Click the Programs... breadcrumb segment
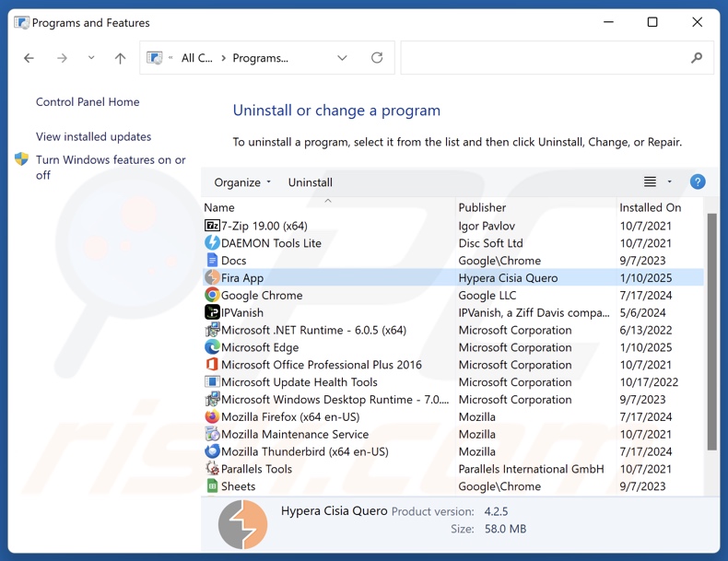 pyautogui.click(x=261, y=58)
